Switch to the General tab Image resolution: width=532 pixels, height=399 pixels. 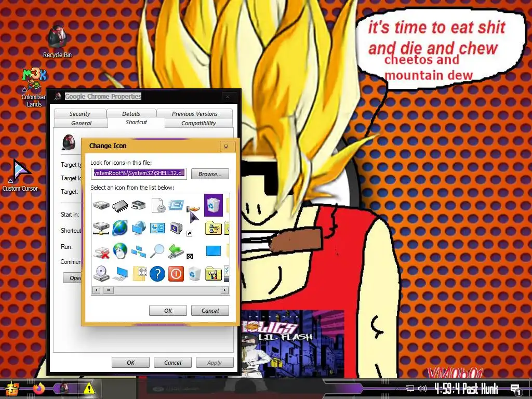coord(81,123)
